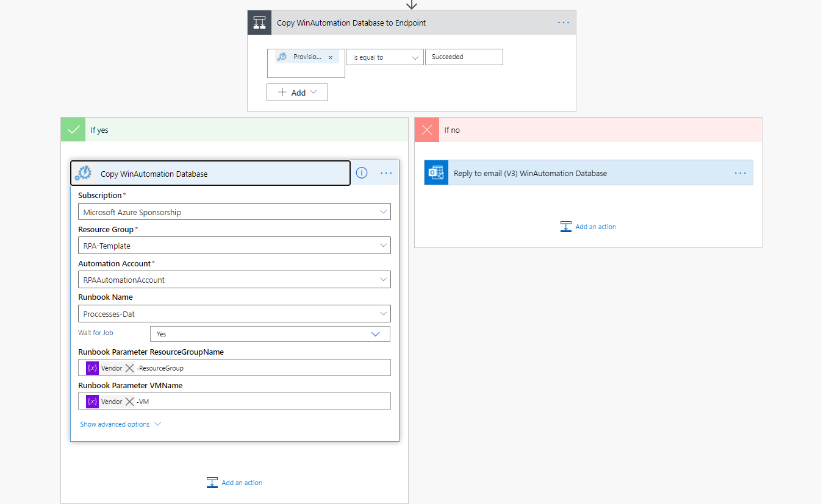The height and width of the screenshot is (504, 821).
Task: Remove the Provisioning state token from condition
Action: tap(331, 57)
